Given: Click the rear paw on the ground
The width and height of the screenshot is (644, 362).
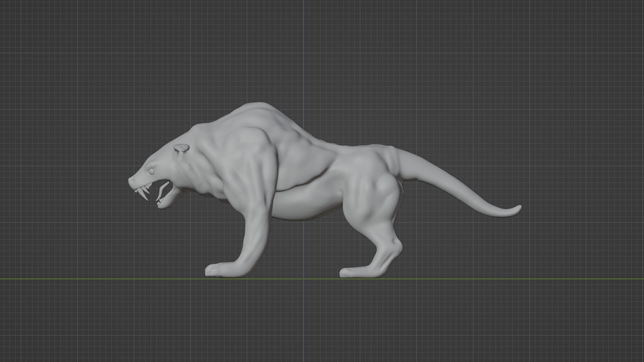Looking at the screenshot, I should (x=352, y=272).
